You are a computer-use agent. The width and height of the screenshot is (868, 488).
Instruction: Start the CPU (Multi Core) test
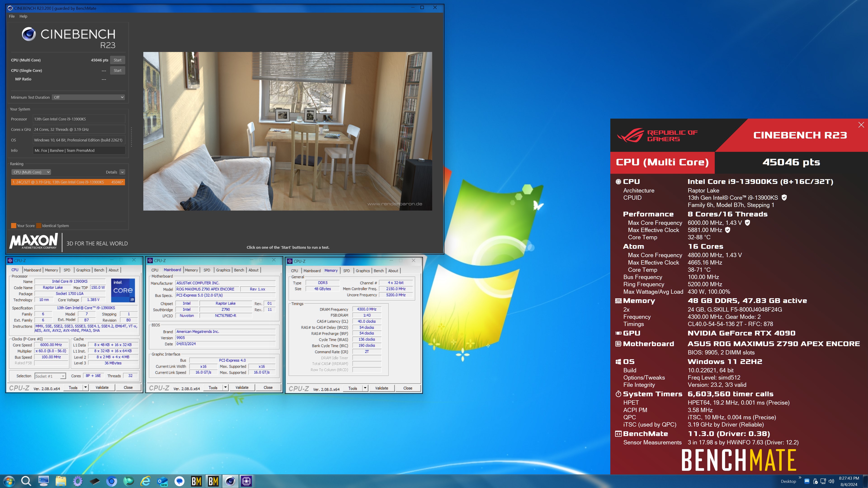click(117, 60)
